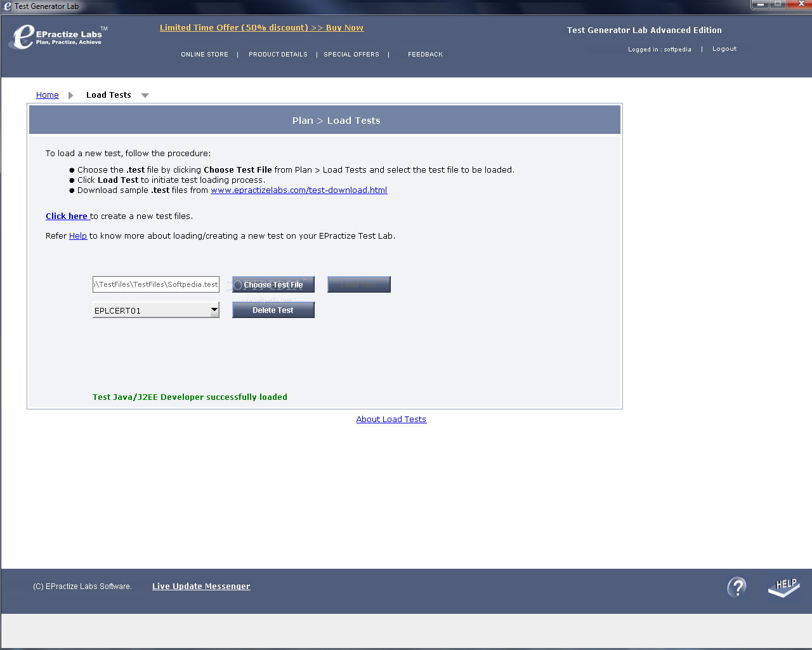Click the '(C) EPractize Labs Software.' footer text
The image size is (812, 650).
coord(82,587)
